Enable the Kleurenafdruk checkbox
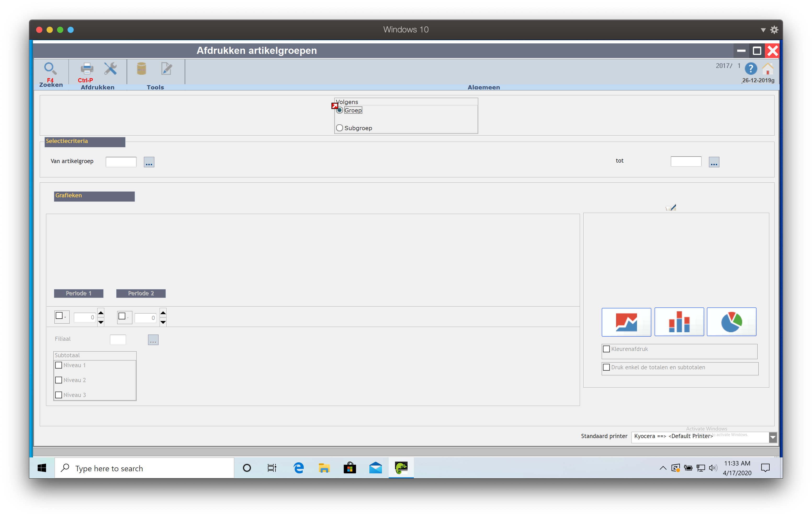Image resolution: width=812 pixels, height=517 pixels. pos(606,349)
